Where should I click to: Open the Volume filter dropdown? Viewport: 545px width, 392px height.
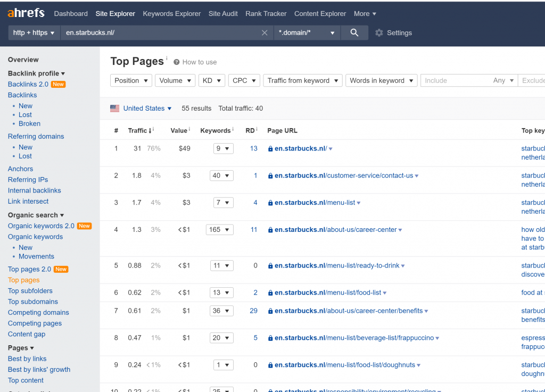click(x=175, y=80)
